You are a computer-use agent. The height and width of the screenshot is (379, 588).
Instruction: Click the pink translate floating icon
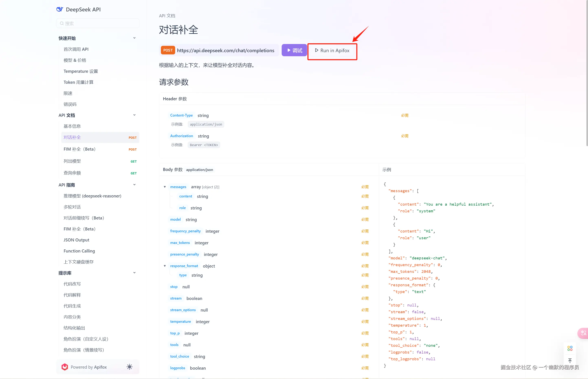(583, 333)
